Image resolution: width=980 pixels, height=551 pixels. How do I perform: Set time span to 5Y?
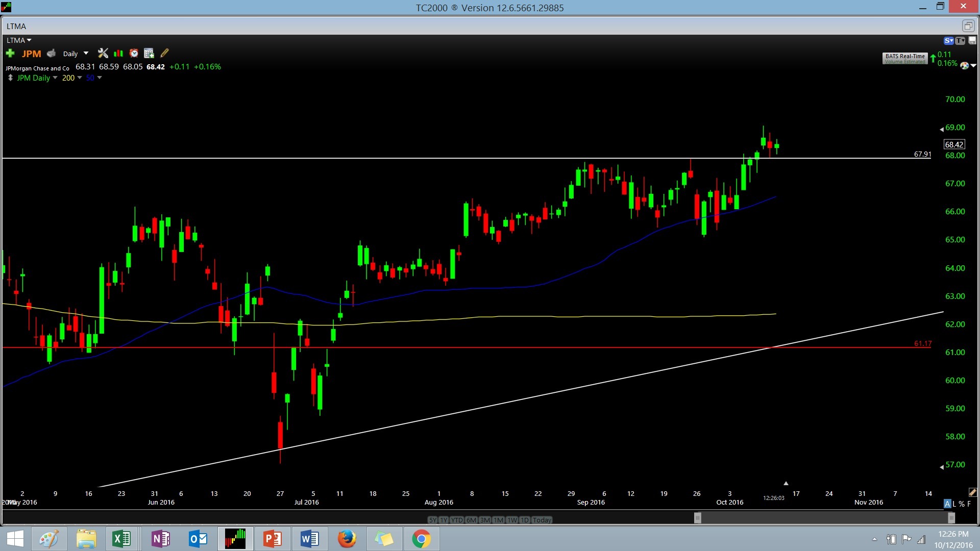click(x=432, y=520)
